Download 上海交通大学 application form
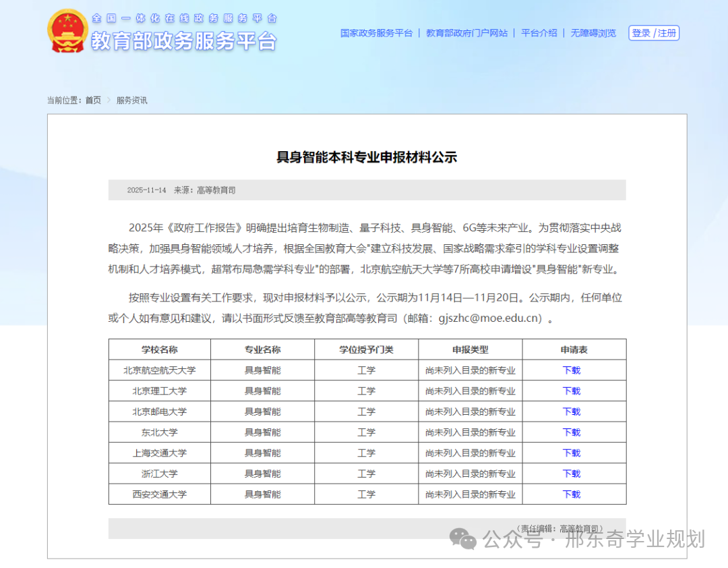The height and width of the screenshot is (568, 728). point(572,453)
